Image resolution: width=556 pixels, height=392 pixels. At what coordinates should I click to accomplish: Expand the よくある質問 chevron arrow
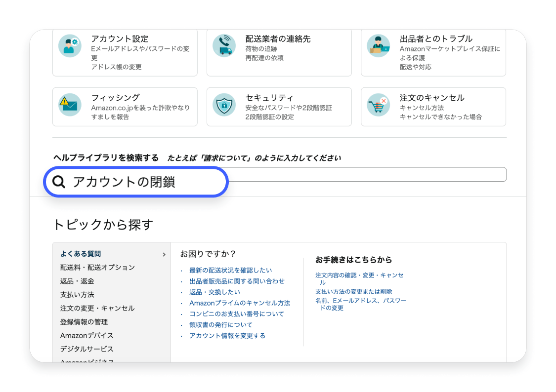pyautogui.click(x=164, y=255)
